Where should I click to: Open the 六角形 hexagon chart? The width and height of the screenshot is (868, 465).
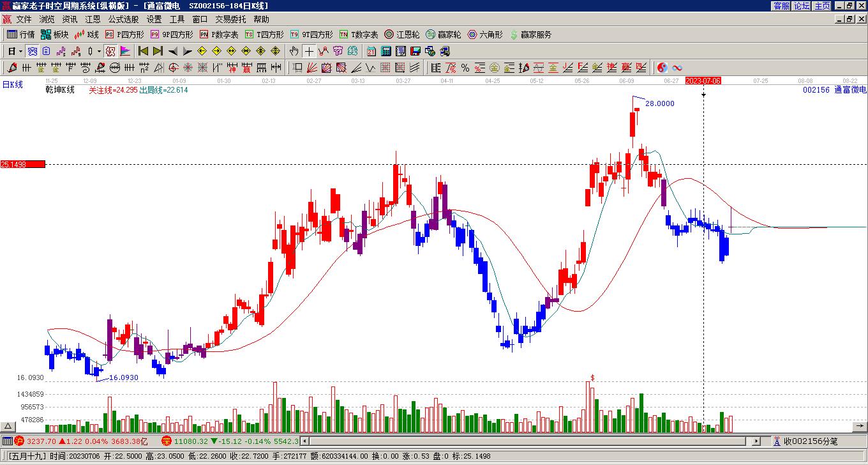pos(485,34)
